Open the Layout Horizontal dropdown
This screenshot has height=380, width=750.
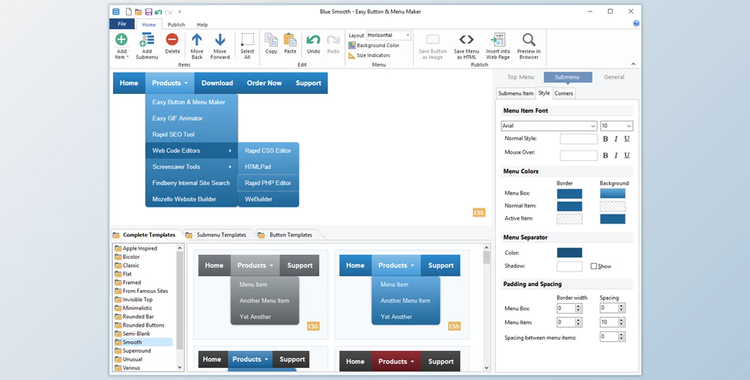[388, 35]
